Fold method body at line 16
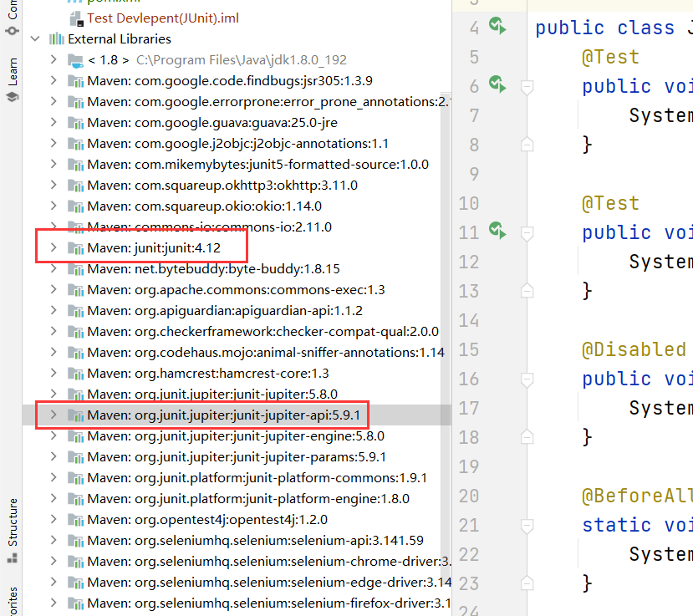 pyautogui.click(x=527, y=379)
